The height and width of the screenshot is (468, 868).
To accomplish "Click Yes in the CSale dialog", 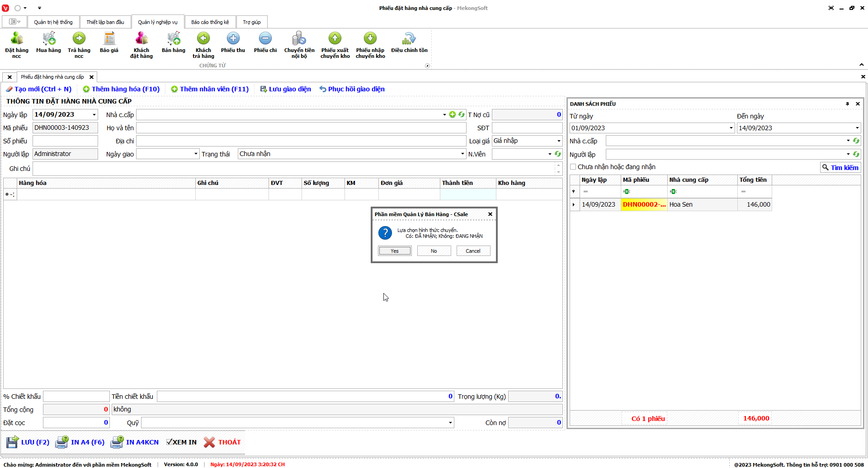I will [x=395, y=251].
